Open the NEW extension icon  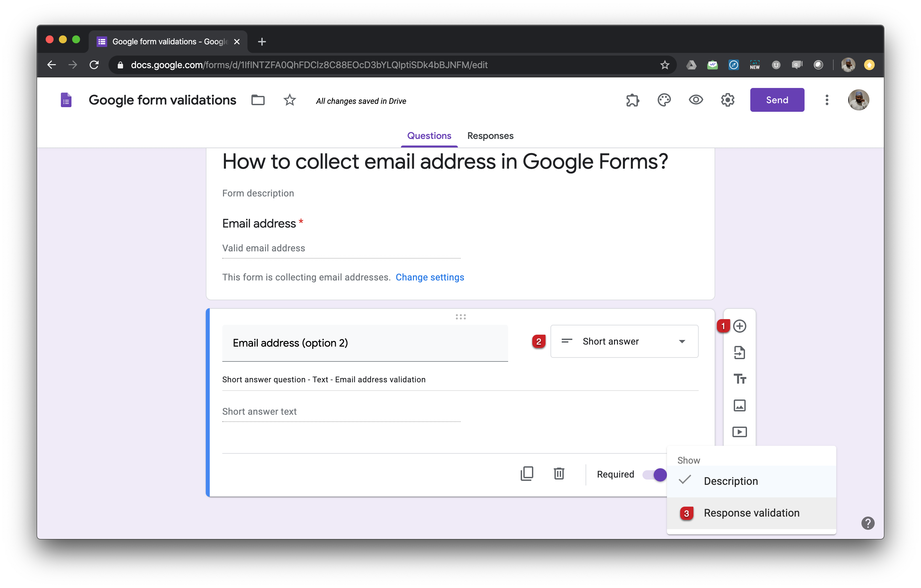pos(755,64)
